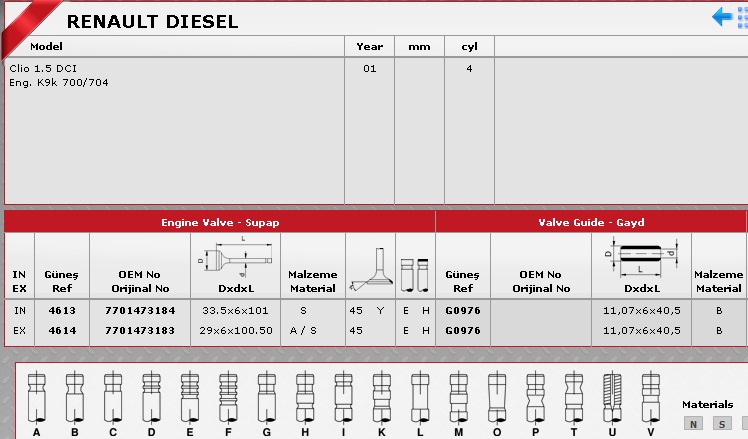Click the Valve Guide - Gayd header
This screenshot has width=748, height=439.
591,222
